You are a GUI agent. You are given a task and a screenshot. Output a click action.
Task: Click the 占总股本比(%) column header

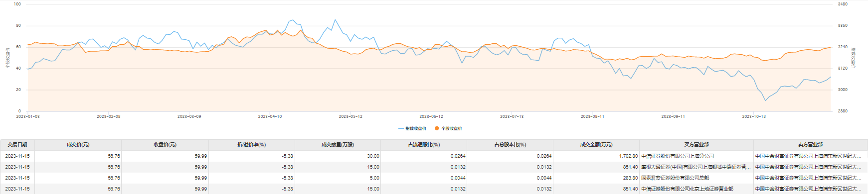coord(510,145)
